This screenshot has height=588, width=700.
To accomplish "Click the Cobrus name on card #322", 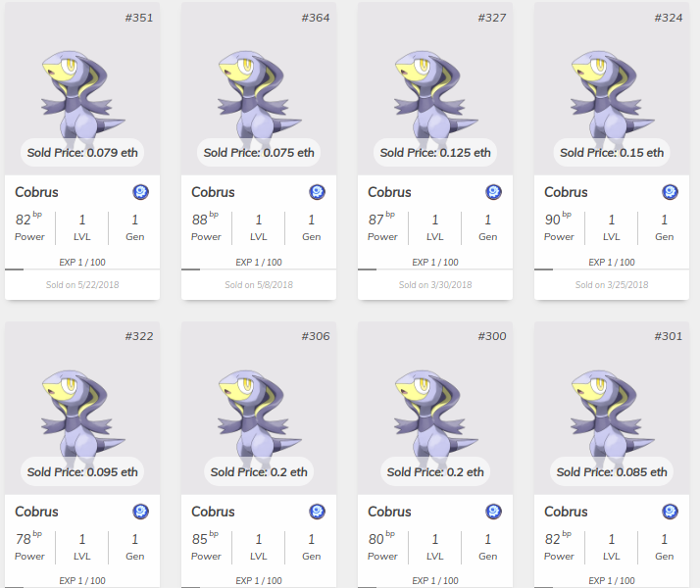I will pos(36,512).
